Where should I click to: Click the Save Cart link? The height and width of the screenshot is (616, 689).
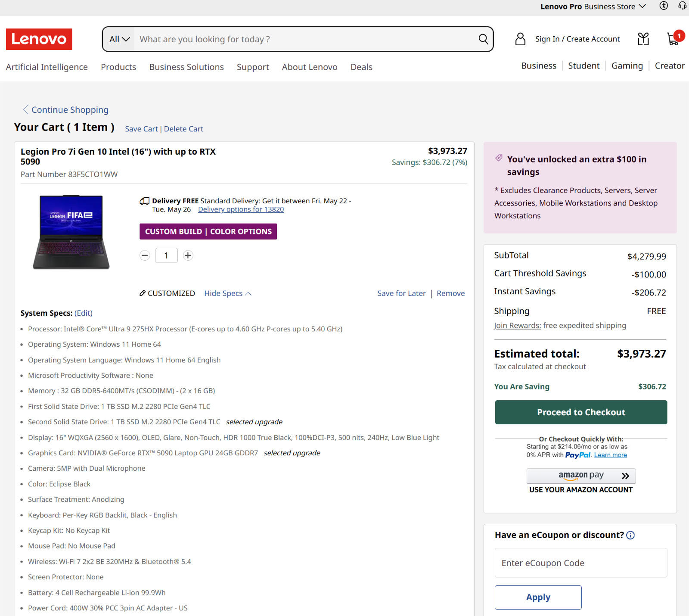(x=141, y=129)
